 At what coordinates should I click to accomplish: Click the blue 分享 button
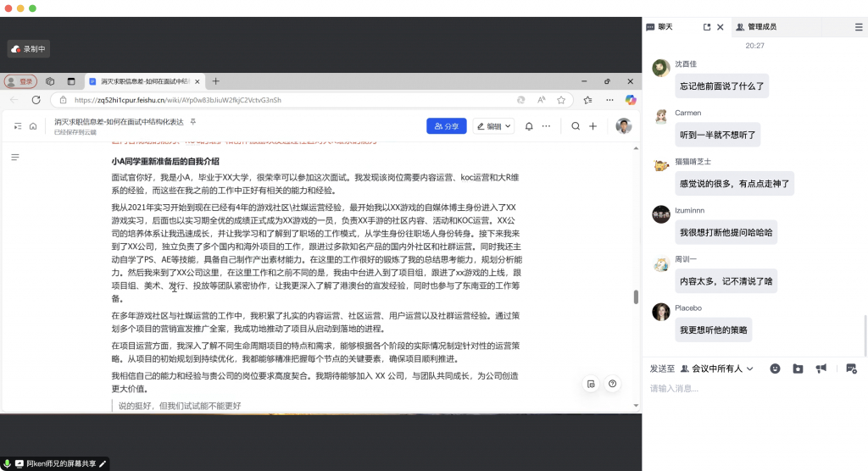[x=446, y=126]
